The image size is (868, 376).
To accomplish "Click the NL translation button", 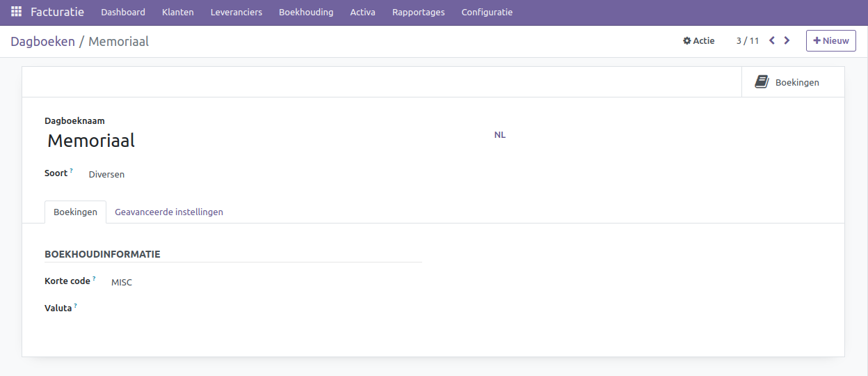I will coord(499,134).
